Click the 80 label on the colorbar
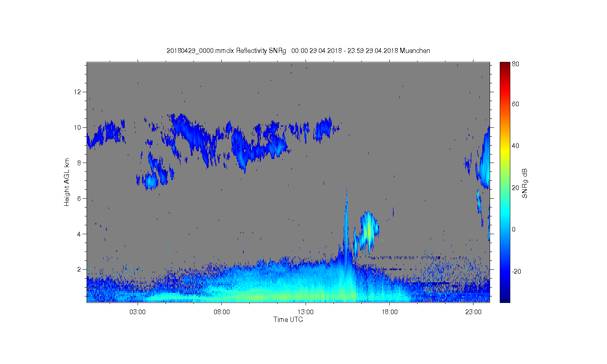This screenshot has height=364, width=607. coord(516,64)
